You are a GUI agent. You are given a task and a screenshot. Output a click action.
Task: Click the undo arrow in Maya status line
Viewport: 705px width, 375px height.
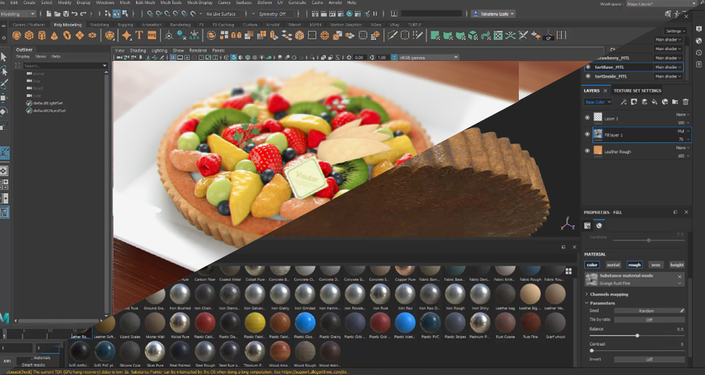coord(75,14)
